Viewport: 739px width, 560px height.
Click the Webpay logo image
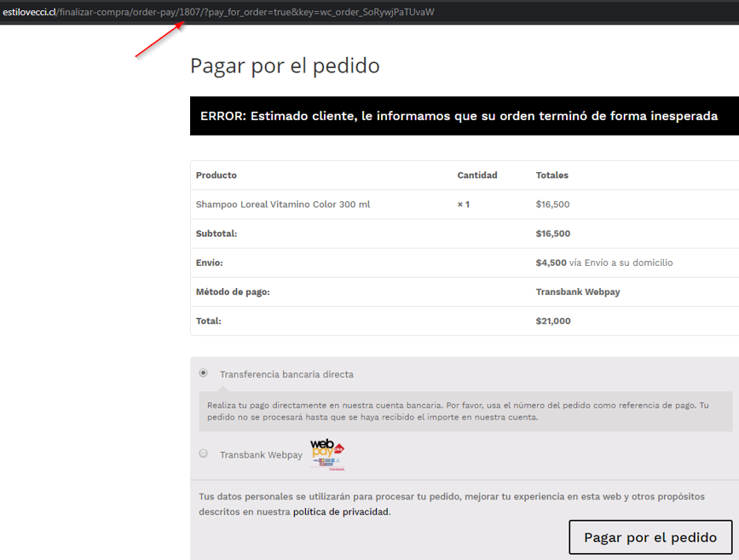[x=326, y=455]
